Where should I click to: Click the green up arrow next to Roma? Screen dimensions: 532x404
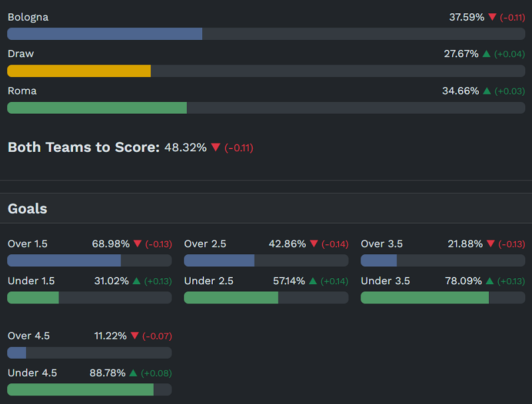[487, 91]
